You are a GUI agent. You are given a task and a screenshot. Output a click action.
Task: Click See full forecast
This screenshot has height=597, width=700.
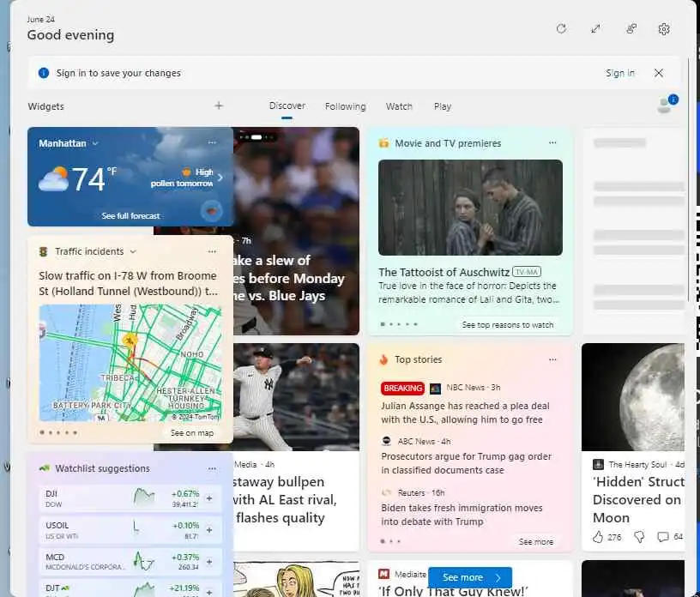130,215
